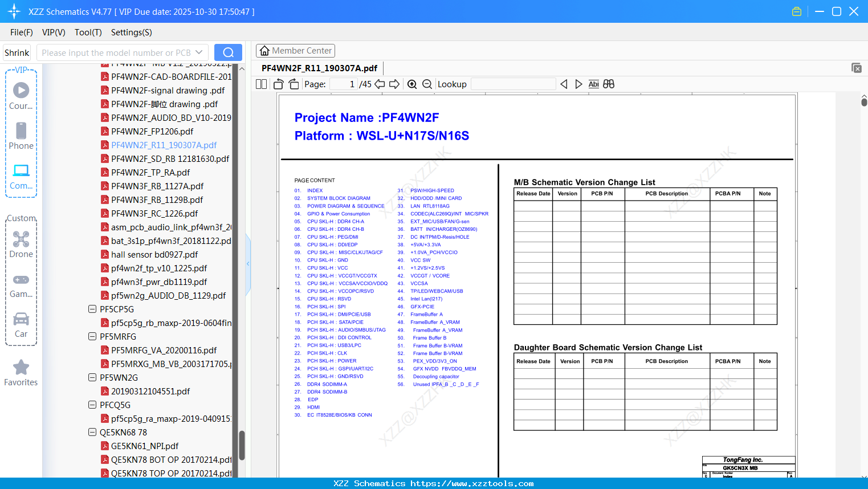
Task: Zoom out of the schematic
Action: [x=427, y=84]
